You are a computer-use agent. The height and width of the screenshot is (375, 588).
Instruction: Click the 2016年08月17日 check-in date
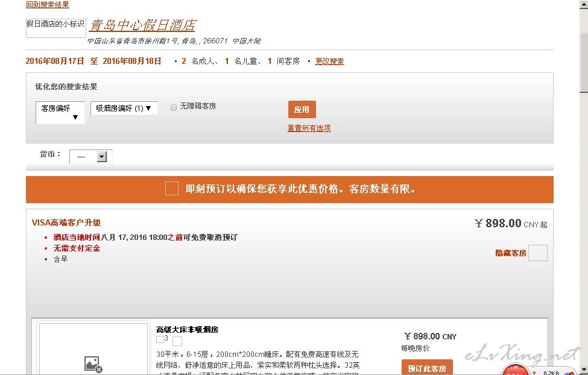(x=55, y=61)
